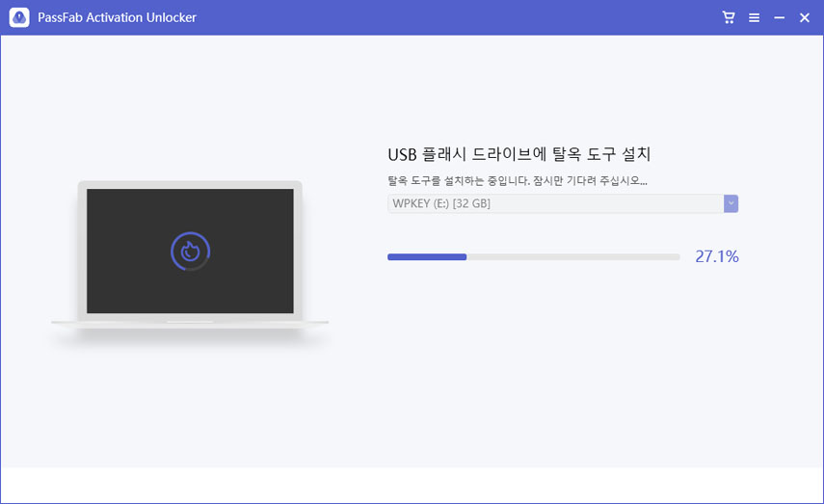Click the notch on the laptop base's center
The width and height of the screenshot is (824, 504).
point(190,321)
